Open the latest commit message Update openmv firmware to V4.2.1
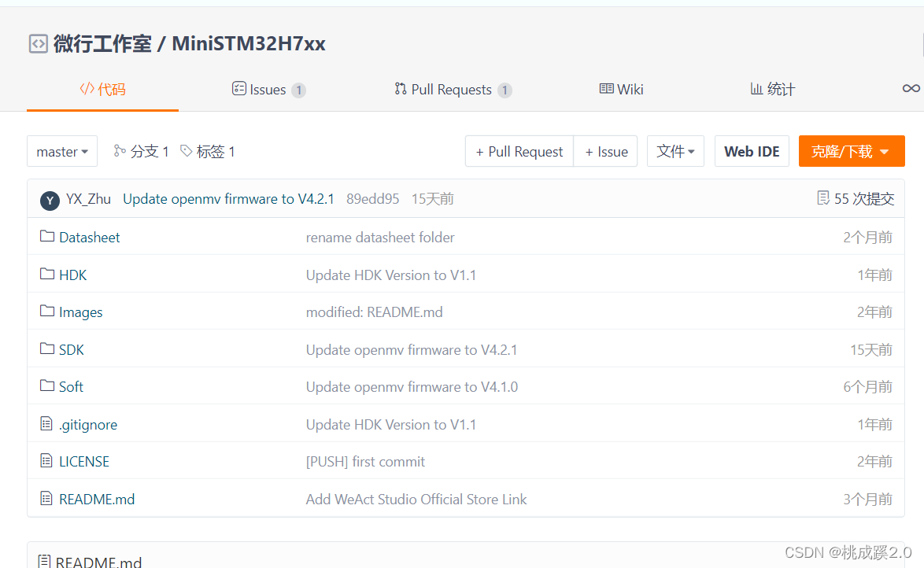Screen dimensions: 924x568 [x=229, y=199]
